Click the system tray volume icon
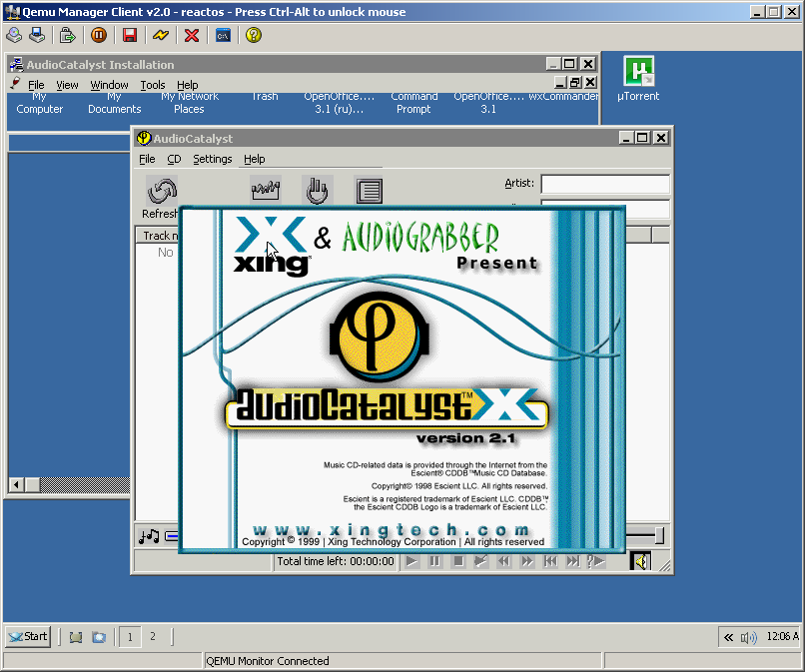This screenshot has height=672, width=805. pos(747,637)
